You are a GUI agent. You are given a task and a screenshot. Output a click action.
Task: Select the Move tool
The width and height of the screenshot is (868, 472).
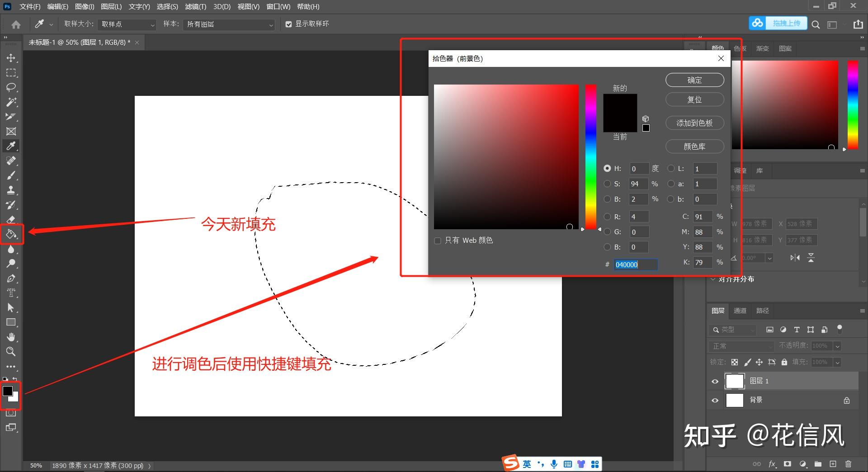pyautogui.click(x=11, y=58)
